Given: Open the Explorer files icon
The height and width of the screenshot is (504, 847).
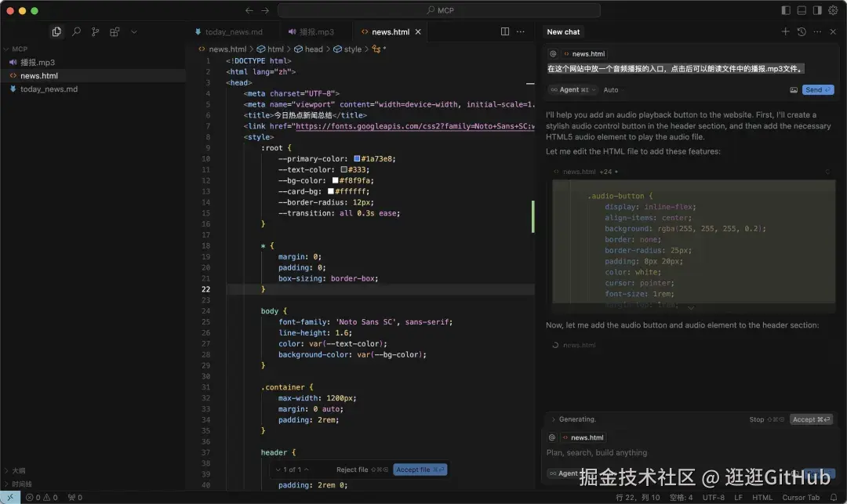Looking at the screenshot, I should (56, 32).
